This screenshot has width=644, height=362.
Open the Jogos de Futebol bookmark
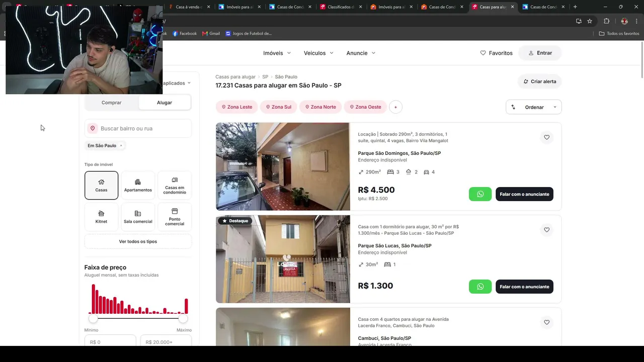249,34
